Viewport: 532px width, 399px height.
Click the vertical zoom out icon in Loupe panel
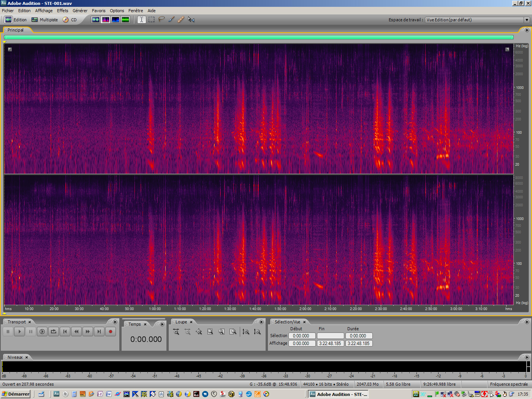tap(257, 332)
